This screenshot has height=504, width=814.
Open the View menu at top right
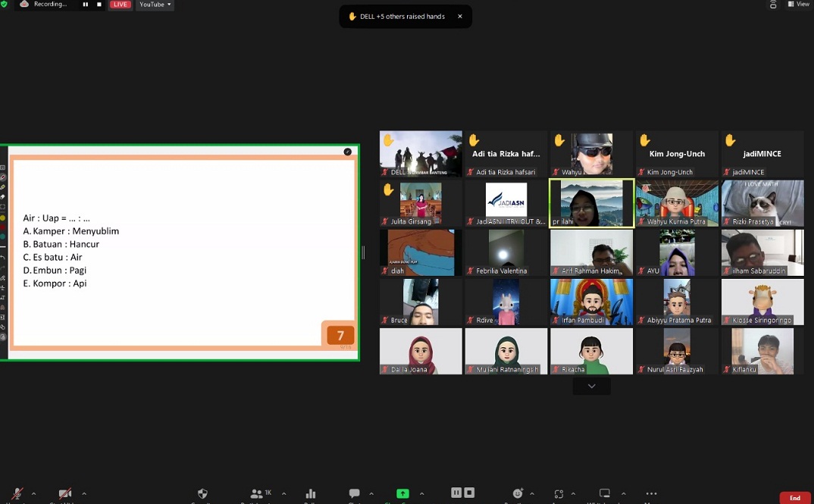pyautogui.click(x=799, y=5)
